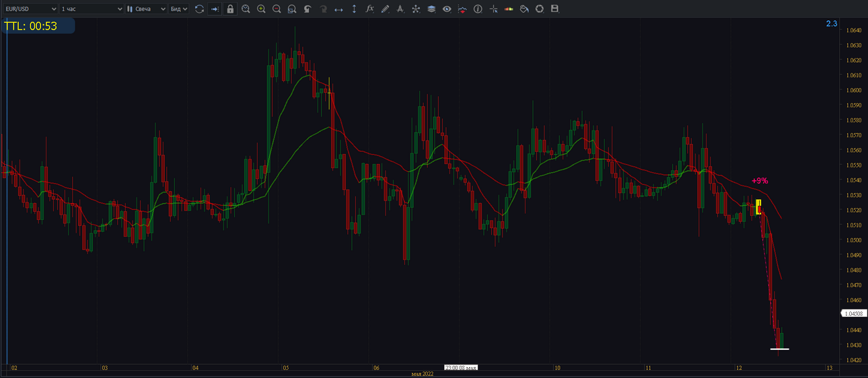Click the 10 date axis label
The height and width of the screenshot is (378, 868).
tap(557, 368)
